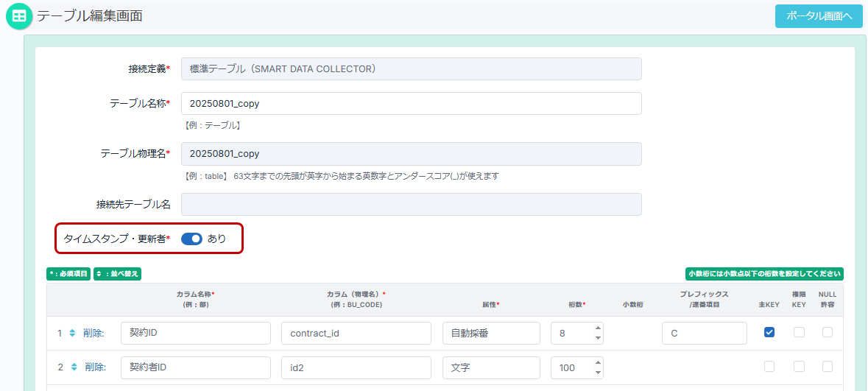Toggle the タイムスタンプ・更新者 switch
This screenshot has width=868, height=391.
click(191, 239)
